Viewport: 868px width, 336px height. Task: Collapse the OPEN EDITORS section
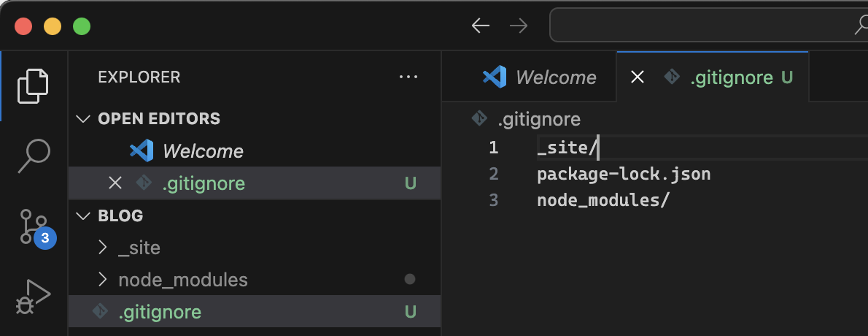pos(83,118)
